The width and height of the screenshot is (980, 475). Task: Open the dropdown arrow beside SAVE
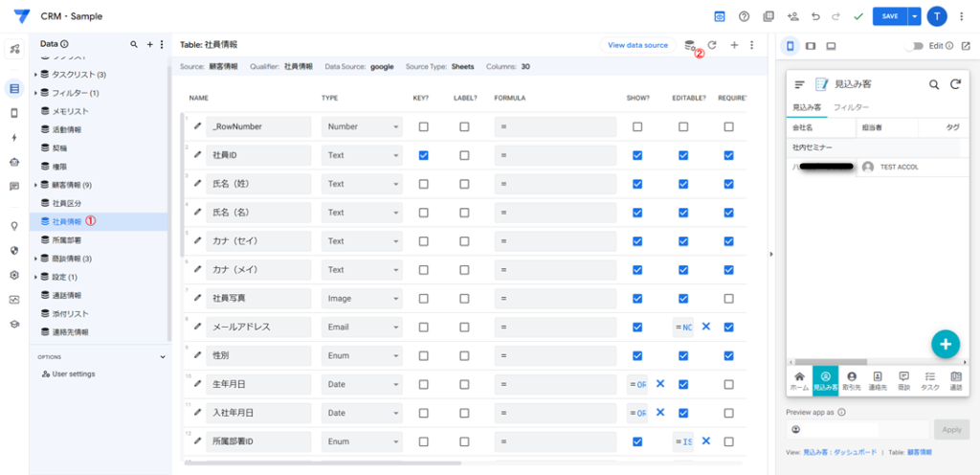tap(915, 16)
